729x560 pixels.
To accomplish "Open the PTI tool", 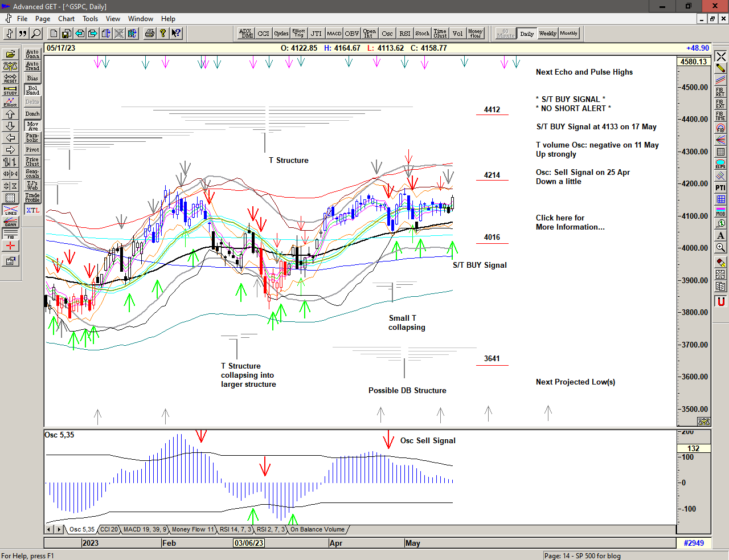I will (x=720, y=187).
